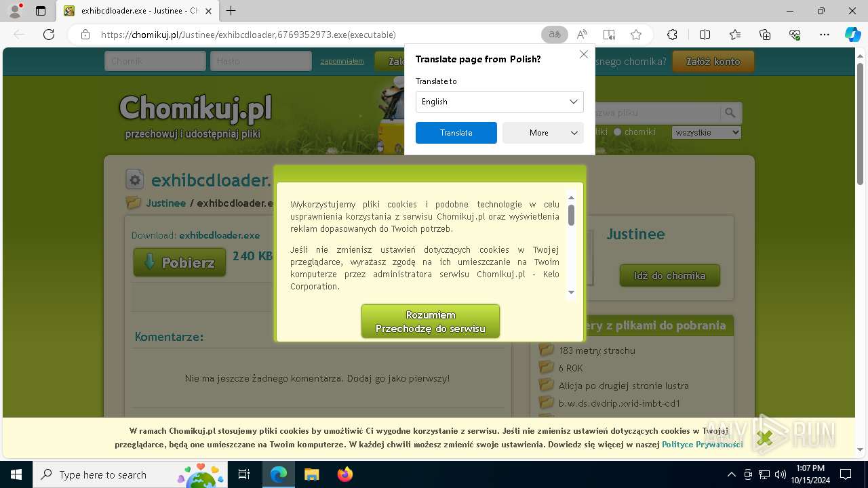Open a new tab with plus icon
The height and width of the screenshot is (488, 868).
tap(231, 11)
